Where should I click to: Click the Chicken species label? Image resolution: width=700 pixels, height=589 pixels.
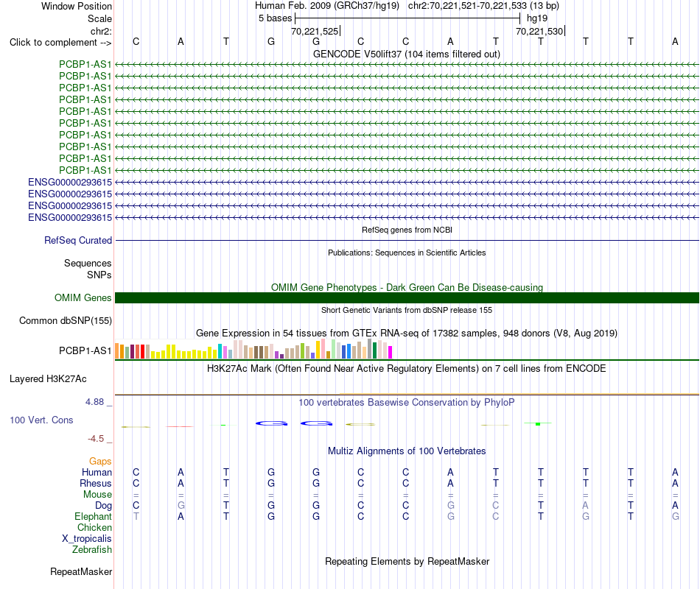click(94, 527)
